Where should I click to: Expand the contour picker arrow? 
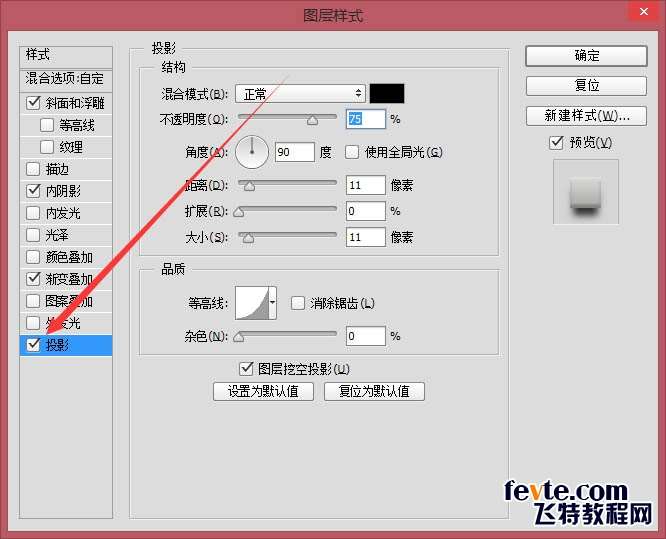273,303
